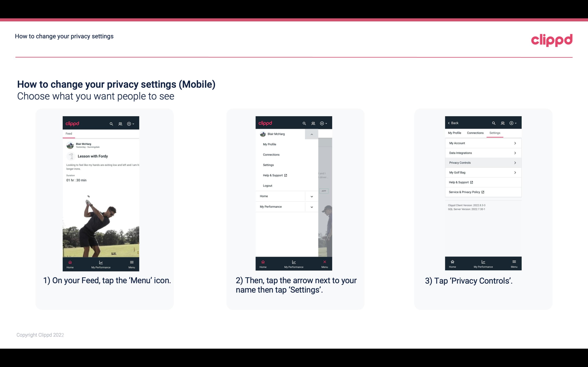Select the Settings tab in profile panel
This screenshot has height=367, width=588.
[x=495, y=133]
